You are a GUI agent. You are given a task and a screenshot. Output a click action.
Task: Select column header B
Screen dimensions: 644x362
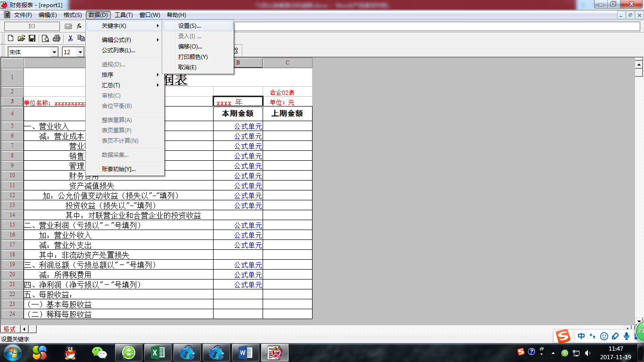click(x=238, y=63)
